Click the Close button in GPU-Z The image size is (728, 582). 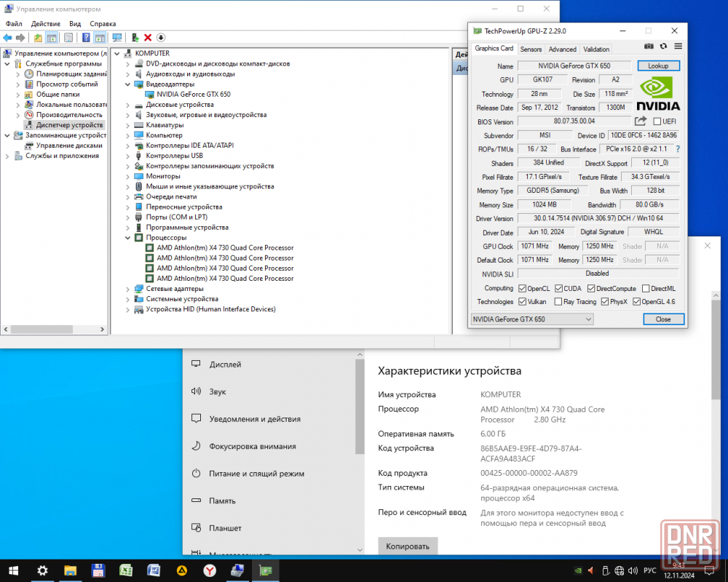663,319
